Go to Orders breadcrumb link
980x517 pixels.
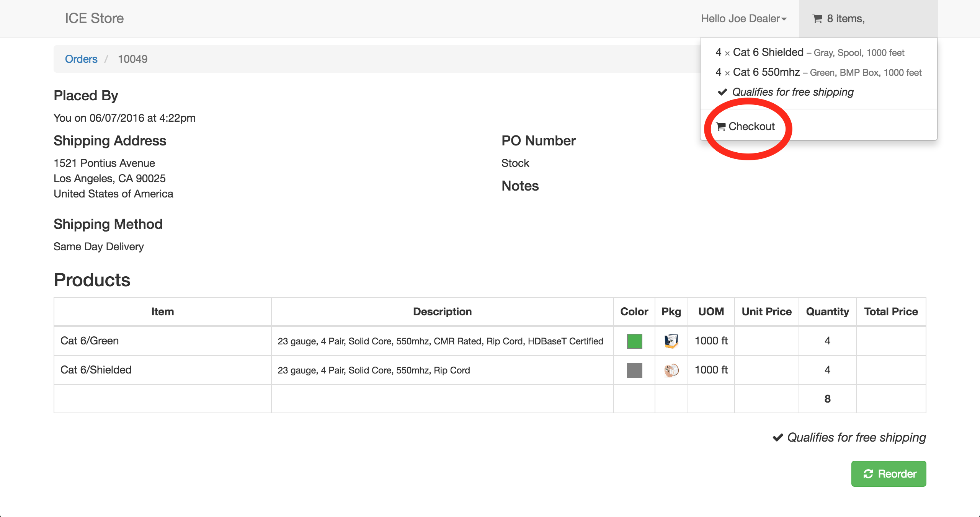click(x=81, y=59)
